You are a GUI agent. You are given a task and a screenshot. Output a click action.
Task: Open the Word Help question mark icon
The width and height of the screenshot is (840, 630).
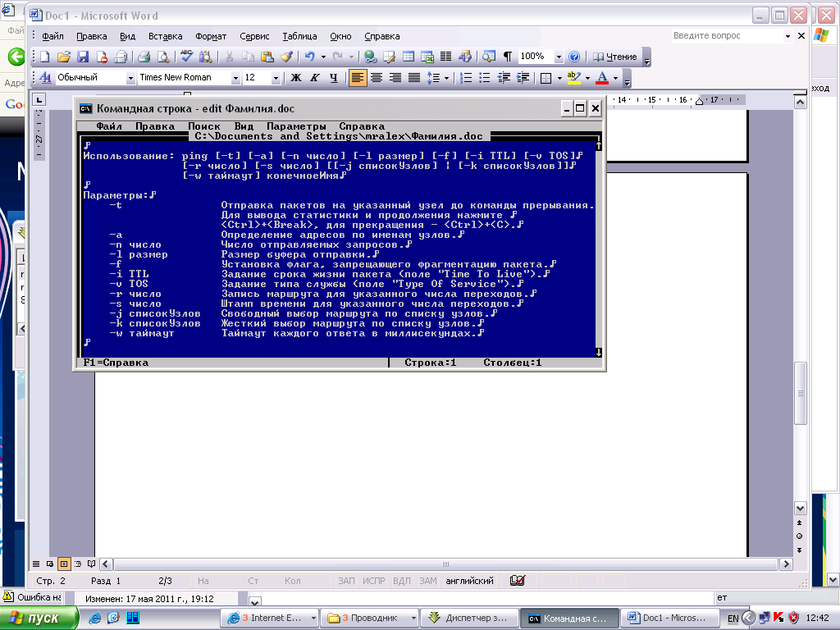574,57
